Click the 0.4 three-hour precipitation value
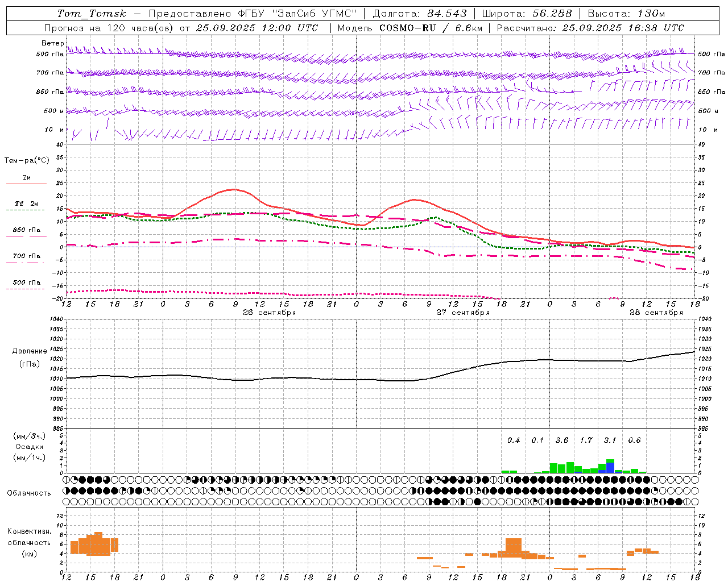The width and height of the screenshot is (728, 582). (x=514, y=440)
